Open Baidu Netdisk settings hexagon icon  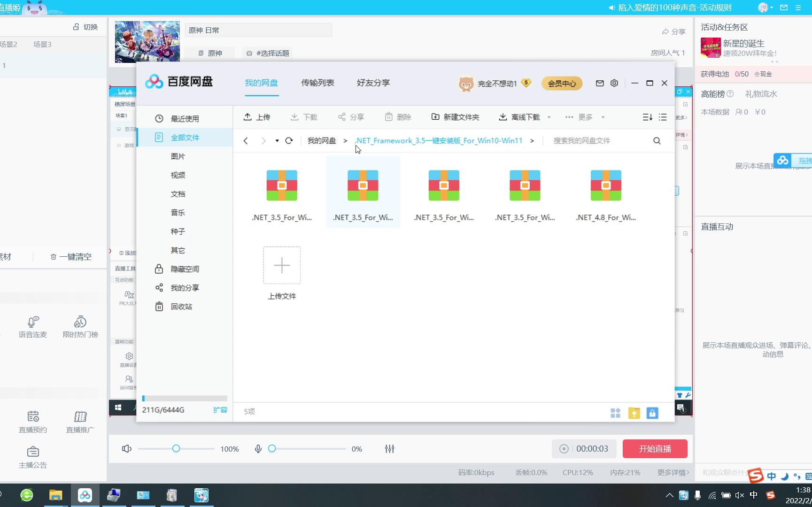coord(614,83)
